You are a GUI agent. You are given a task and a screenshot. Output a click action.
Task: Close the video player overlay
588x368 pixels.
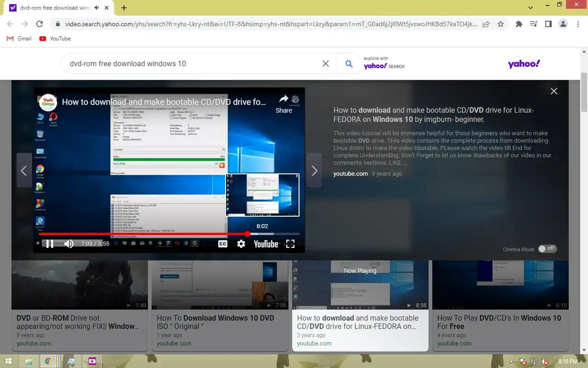tap(554, 91)
